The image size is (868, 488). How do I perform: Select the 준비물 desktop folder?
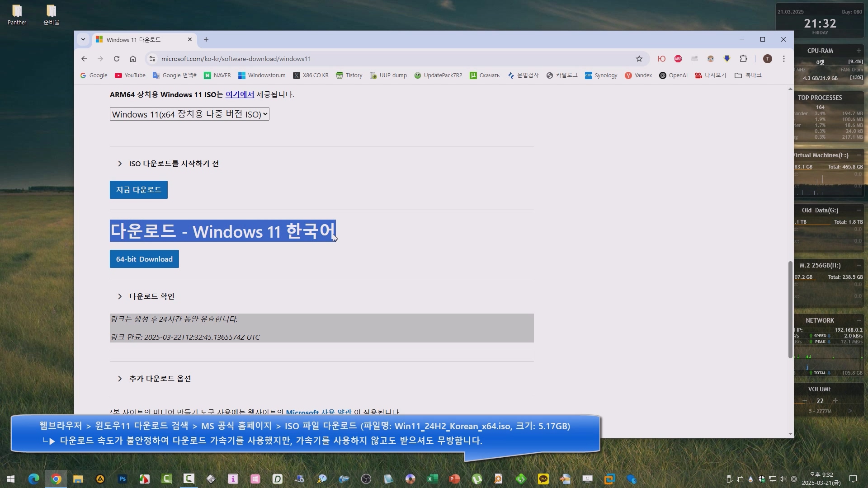(51, 15)
